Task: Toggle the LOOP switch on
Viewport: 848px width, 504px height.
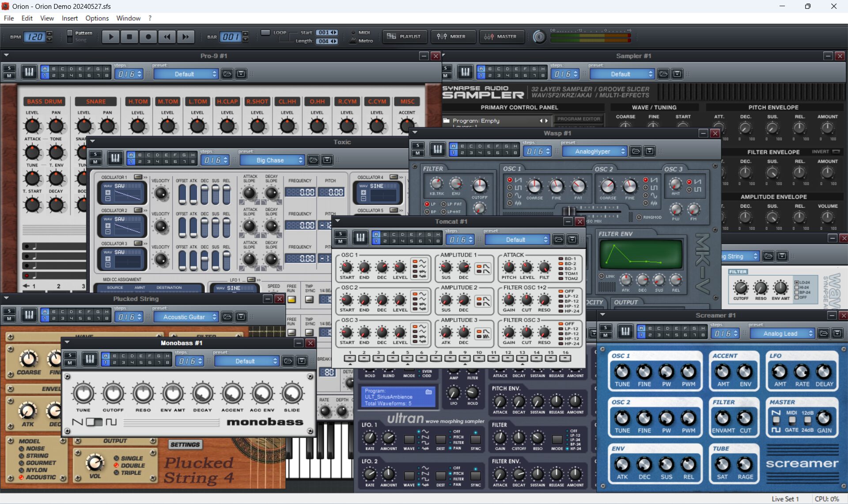Action: [265, 33]
